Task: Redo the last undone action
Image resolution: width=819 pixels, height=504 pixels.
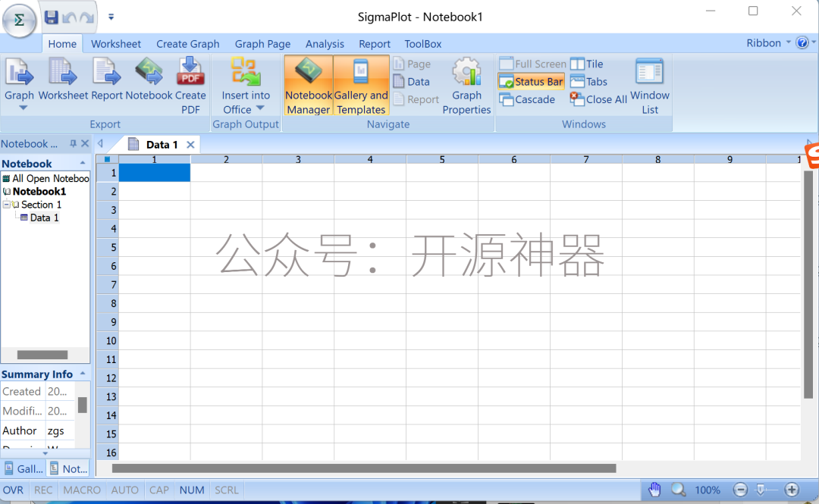Action: click(86, 17)
